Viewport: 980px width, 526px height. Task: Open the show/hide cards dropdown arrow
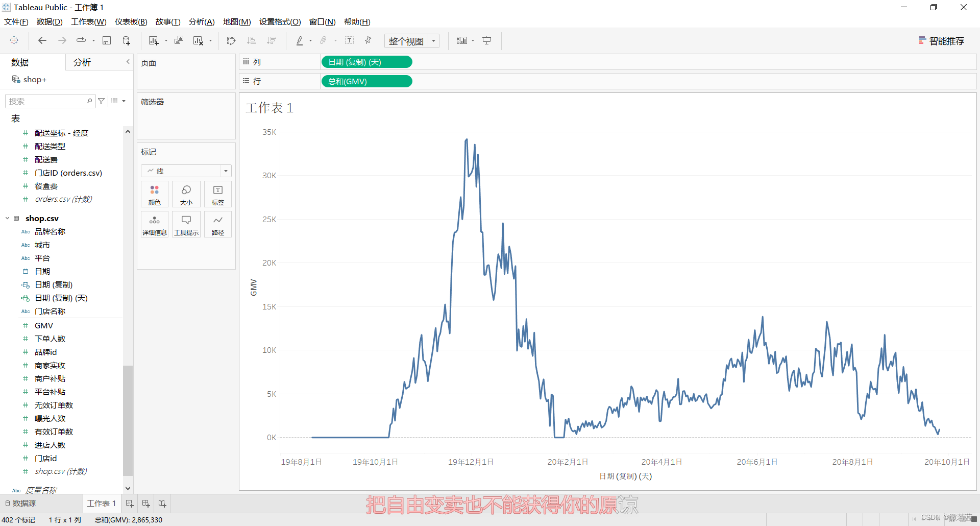pyautogui.click(x=473, y=40)
